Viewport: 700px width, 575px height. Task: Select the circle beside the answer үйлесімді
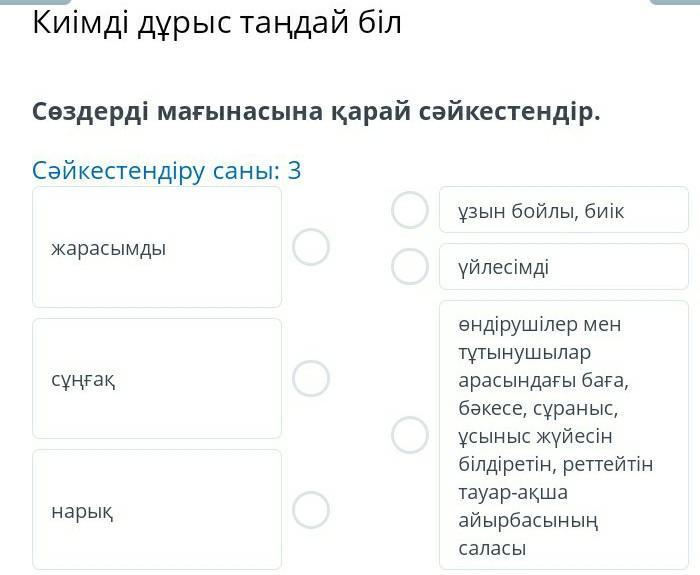tap(410, 267)
